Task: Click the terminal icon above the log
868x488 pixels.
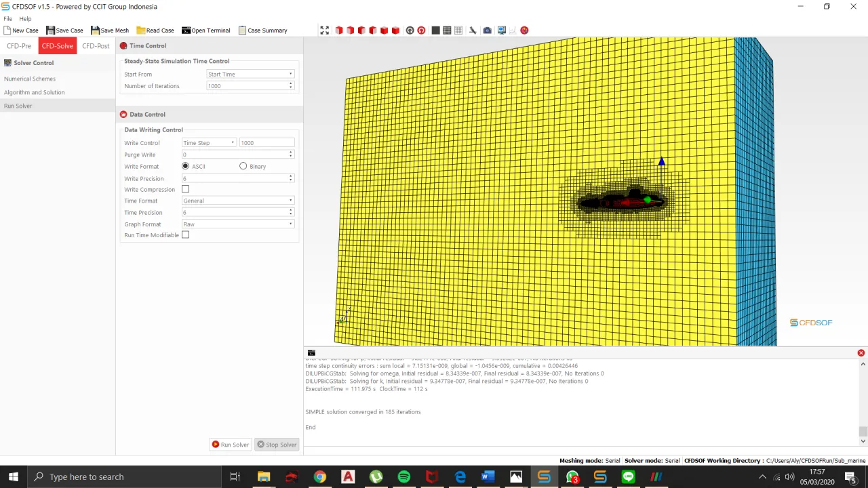Action: 311,353
